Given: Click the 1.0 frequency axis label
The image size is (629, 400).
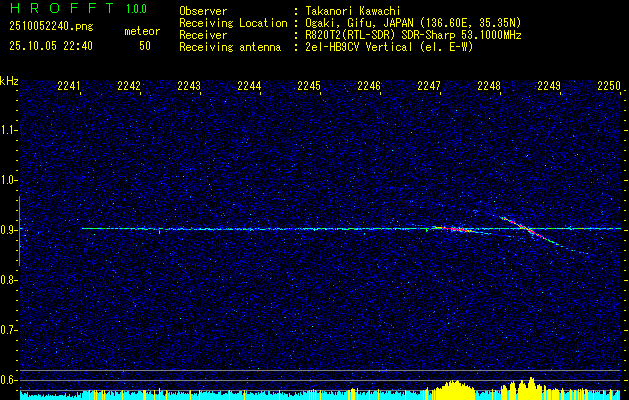Looking at the screenshot, I should [x=8, y=180].
